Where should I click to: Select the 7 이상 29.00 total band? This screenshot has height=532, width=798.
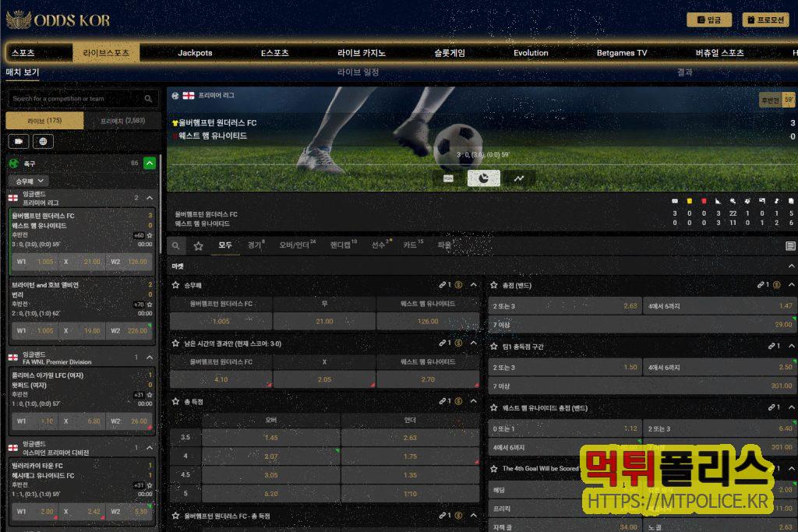coord(643,325)
